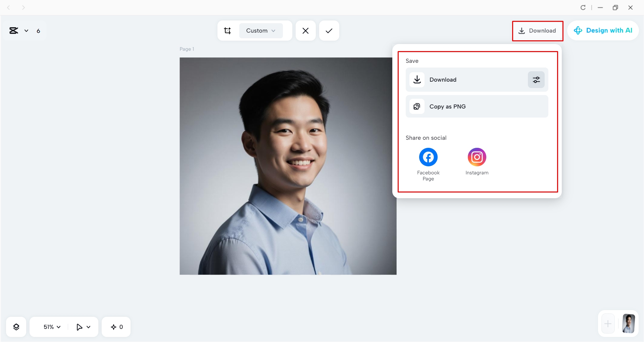Minimize the application window

coord(600,7)
